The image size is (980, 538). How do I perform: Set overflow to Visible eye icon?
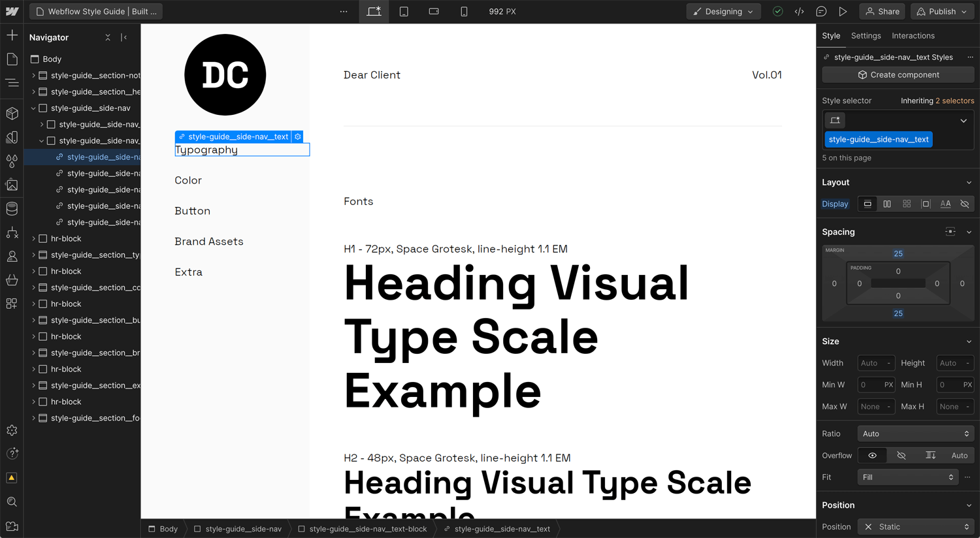[872, 455]
